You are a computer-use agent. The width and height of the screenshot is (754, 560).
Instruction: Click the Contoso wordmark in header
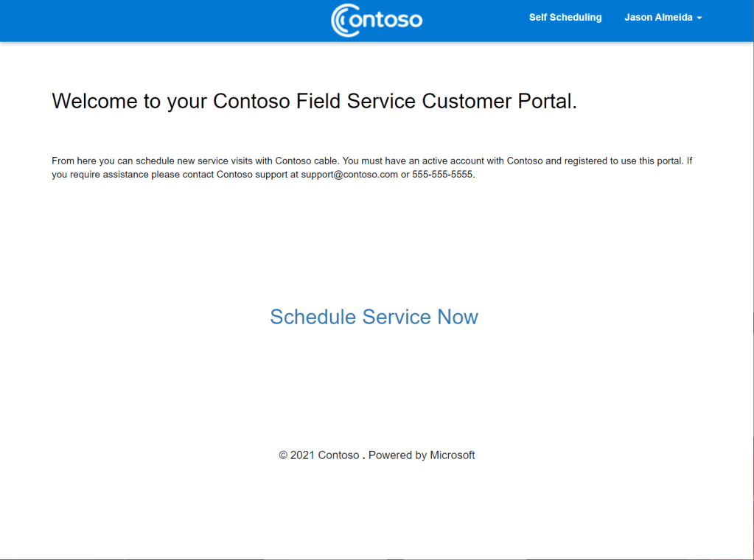coord(385,20)
